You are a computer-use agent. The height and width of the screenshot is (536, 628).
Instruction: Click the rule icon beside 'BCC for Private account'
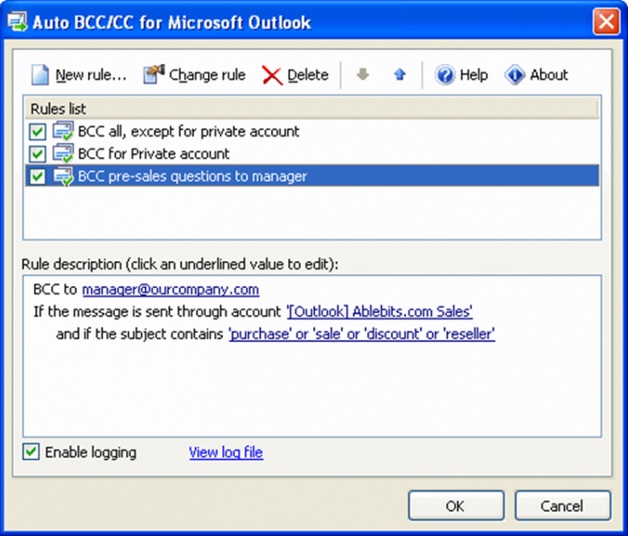tap(63, 154)
